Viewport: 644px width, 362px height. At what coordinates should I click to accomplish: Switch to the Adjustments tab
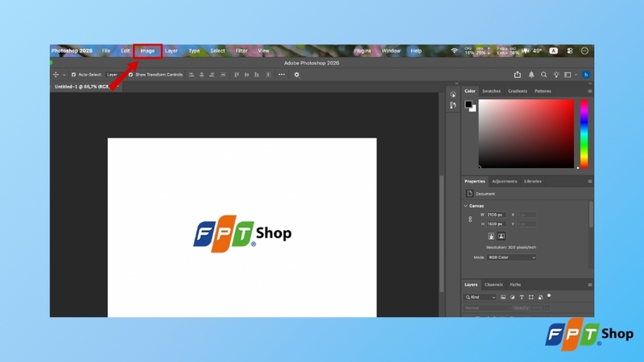pyautogui.click(x=505, y=182)
